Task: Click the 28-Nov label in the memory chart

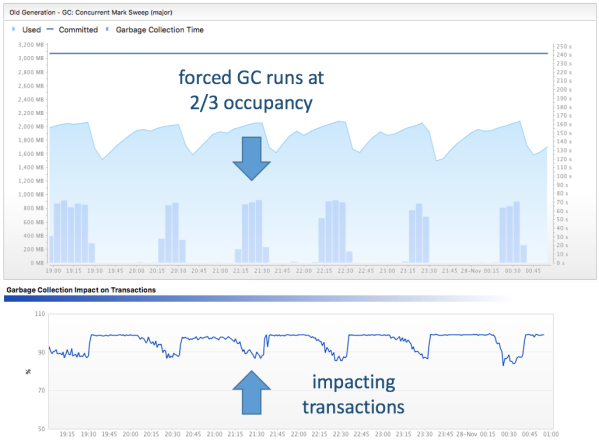Action: pos(471,270)
